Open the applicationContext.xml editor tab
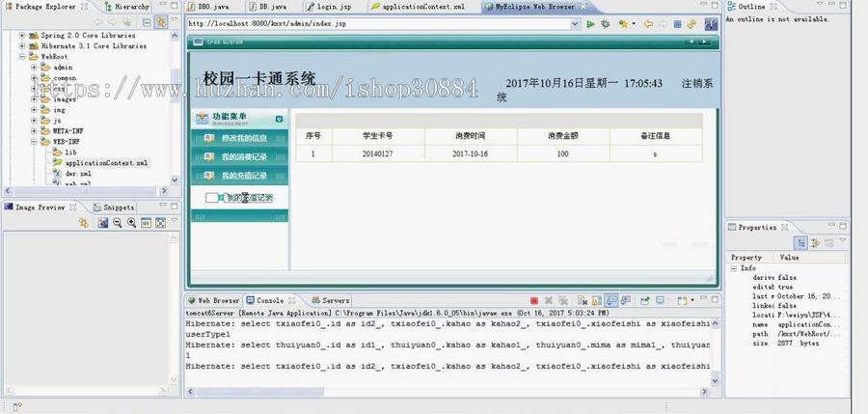The height and width of the screenshot is (414, 868). tap(419, 7)
